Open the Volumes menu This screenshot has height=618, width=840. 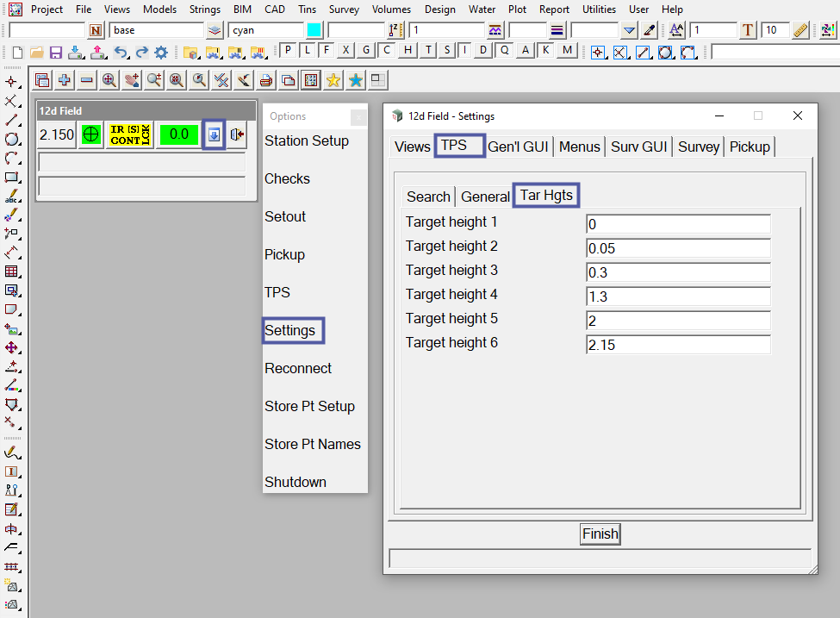pyautogui.click(x=391, y=9)
